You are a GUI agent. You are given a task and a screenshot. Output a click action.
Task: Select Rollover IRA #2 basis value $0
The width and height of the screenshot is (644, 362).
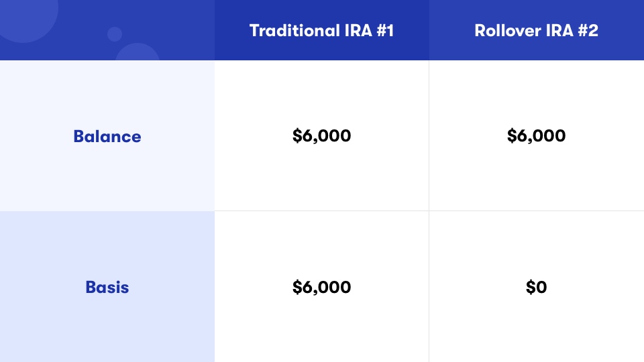coord(537,288)
